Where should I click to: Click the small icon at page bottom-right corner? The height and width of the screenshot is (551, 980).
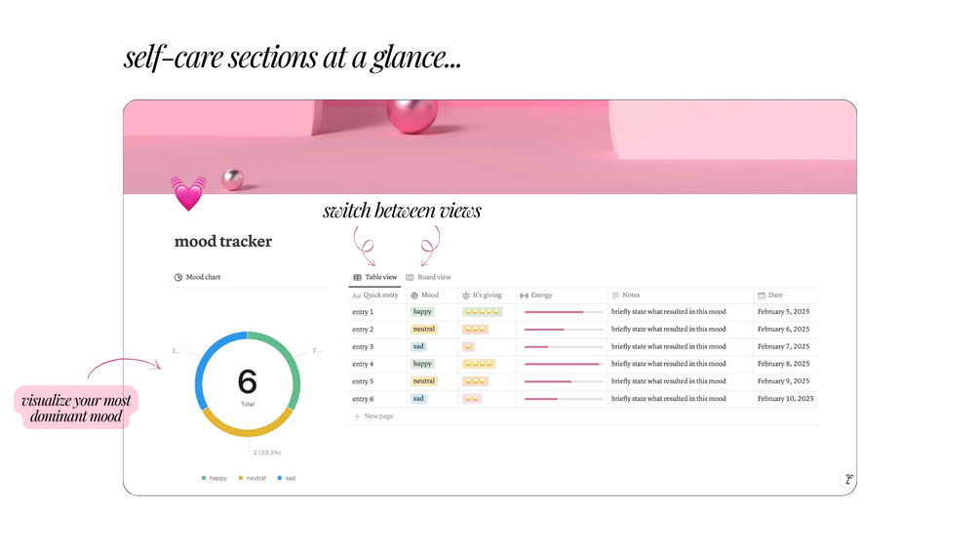[x=848, y=479]
